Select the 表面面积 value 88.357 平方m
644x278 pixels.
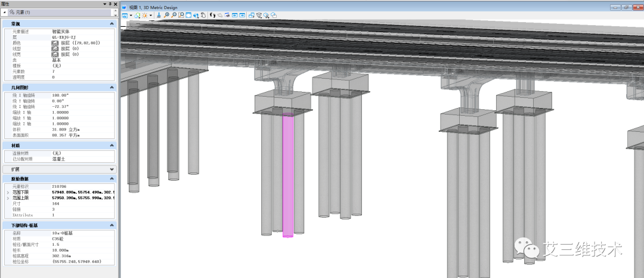pyautogui.click(x=66, y=135)
